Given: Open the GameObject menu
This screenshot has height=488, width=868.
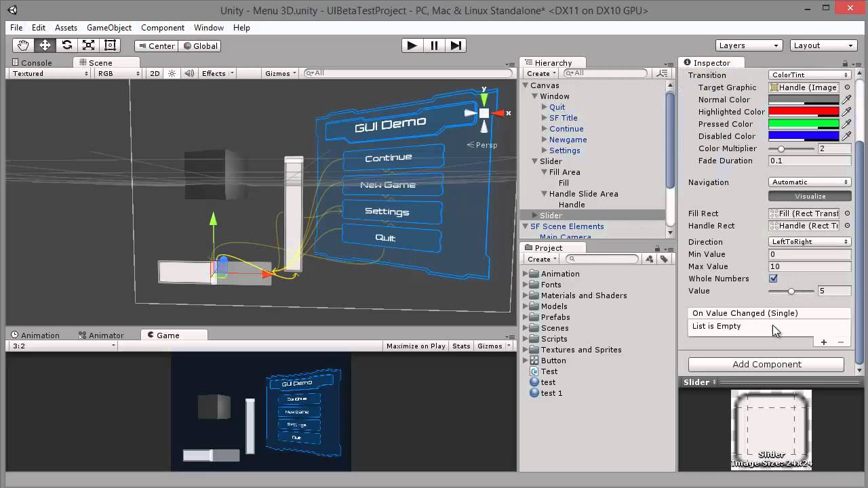Looking at the screenshot, I should 109,28.
